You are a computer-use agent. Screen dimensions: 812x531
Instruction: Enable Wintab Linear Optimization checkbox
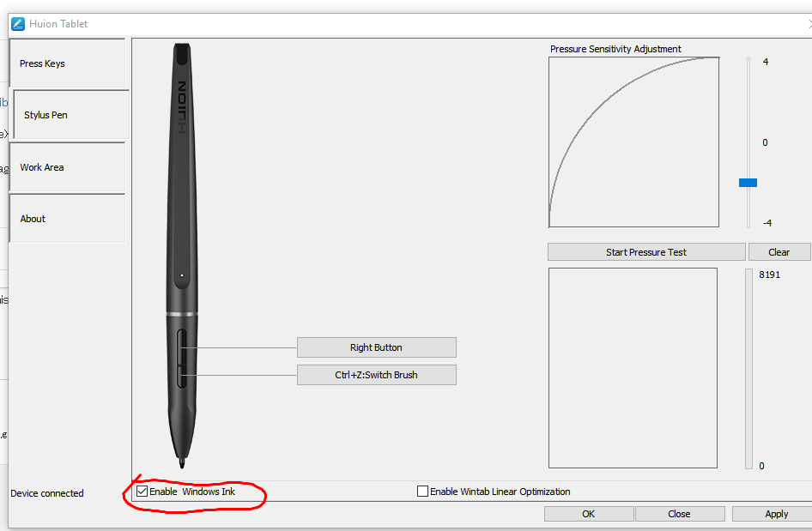(422, 492)
